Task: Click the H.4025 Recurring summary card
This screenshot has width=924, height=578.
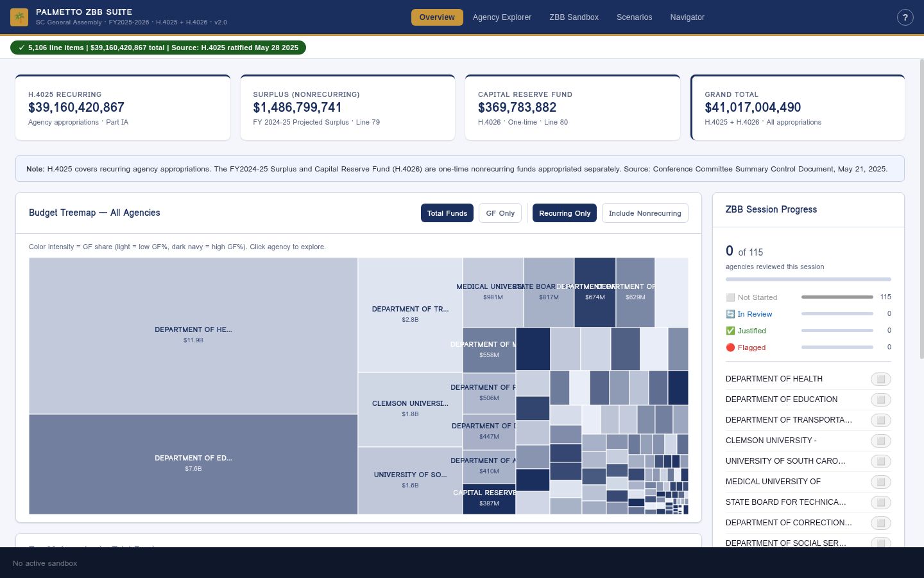Action: (x=123, y=107)
